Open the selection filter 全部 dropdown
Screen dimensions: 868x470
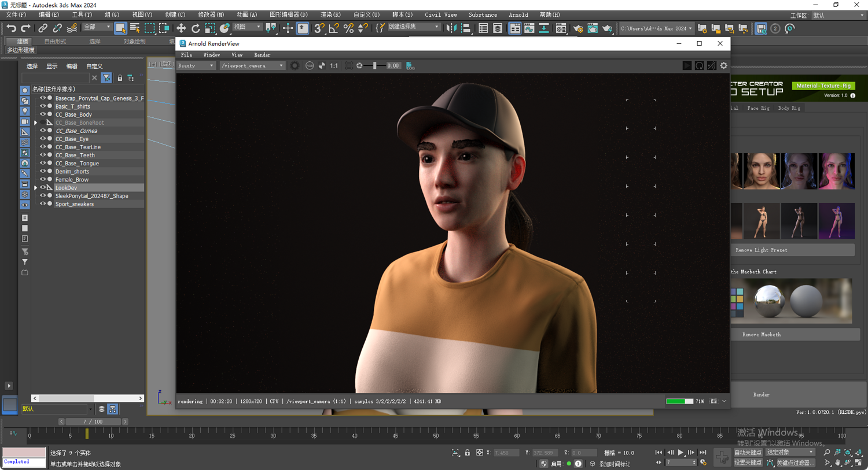click(97, 27)
